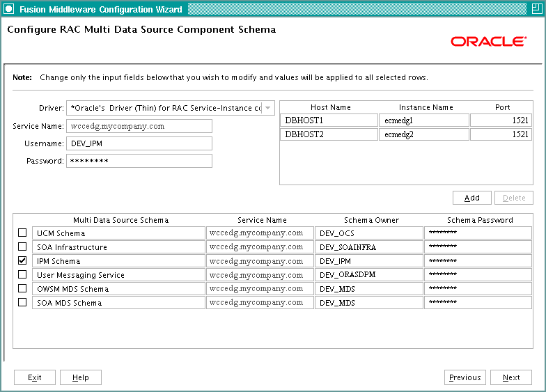
Task: Click the DEV_OCS schema owner cell
Action: tap(369, 233)
